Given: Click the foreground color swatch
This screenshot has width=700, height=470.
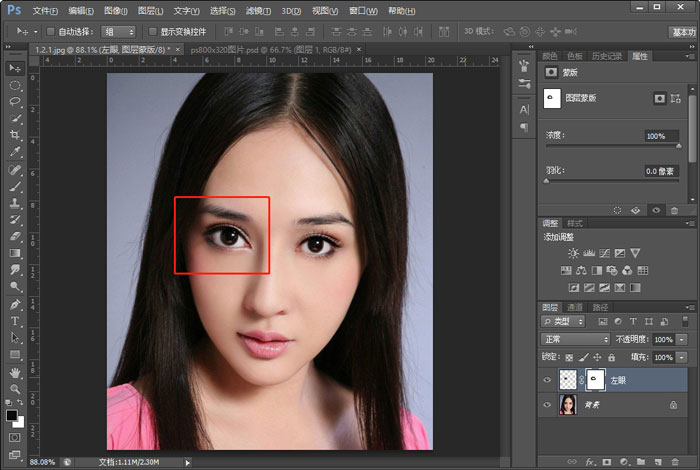Looking at the screenshot, I should 12,414.
